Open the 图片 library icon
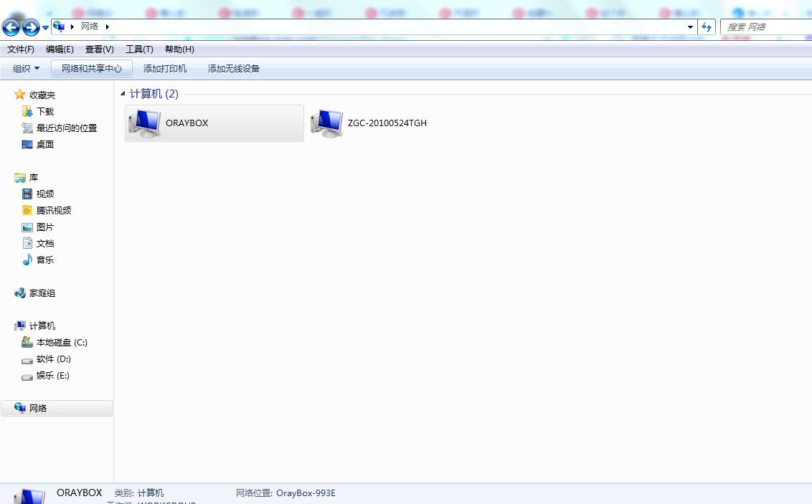The image size is (812, 504). coord(27,227)
